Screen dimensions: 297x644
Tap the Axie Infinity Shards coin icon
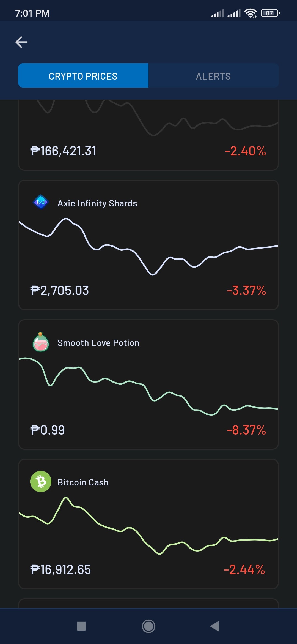click(41, 202)
